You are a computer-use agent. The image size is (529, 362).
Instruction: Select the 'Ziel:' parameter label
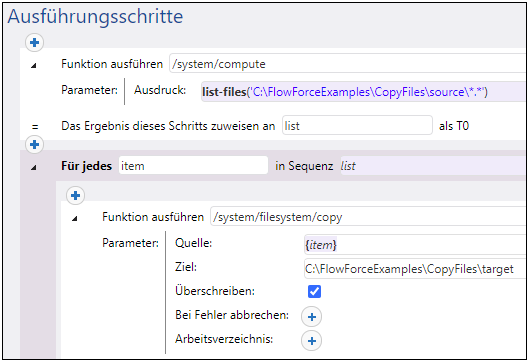pyautogui.click(x=186, y=267)
